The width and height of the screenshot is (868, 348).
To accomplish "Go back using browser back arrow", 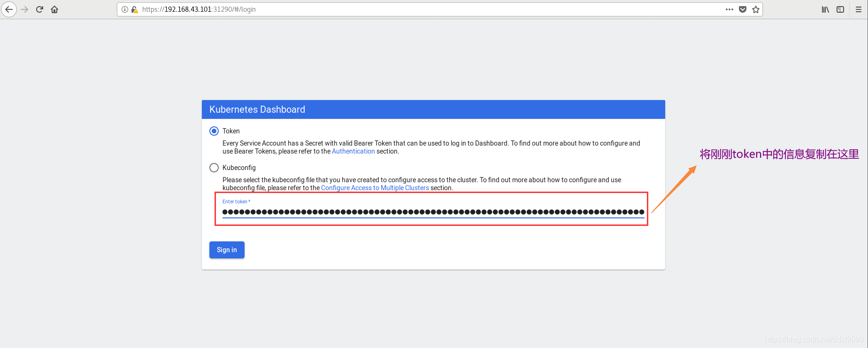I will point(9,9).
